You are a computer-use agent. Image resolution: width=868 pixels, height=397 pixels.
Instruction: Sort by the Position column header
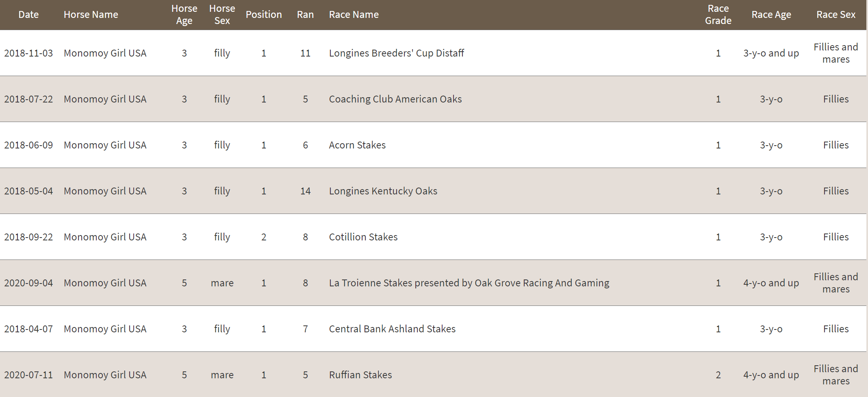click(264, 15)
